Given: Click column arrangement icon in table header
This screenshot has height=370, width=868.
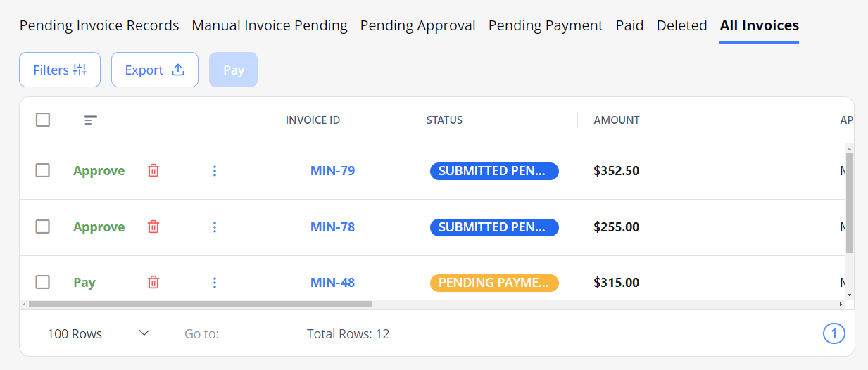Looking at the screenshot, I should point(91,120).
